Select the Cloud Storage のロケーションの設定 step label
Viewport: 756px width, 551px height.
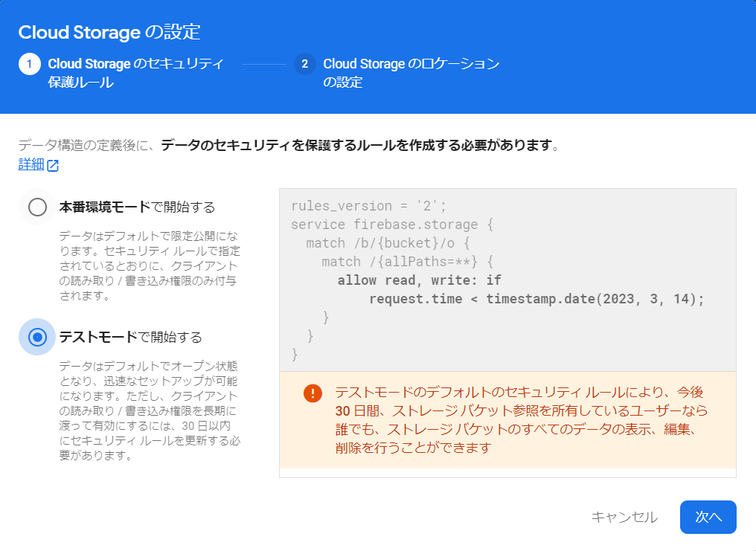[x=411, y=73]
